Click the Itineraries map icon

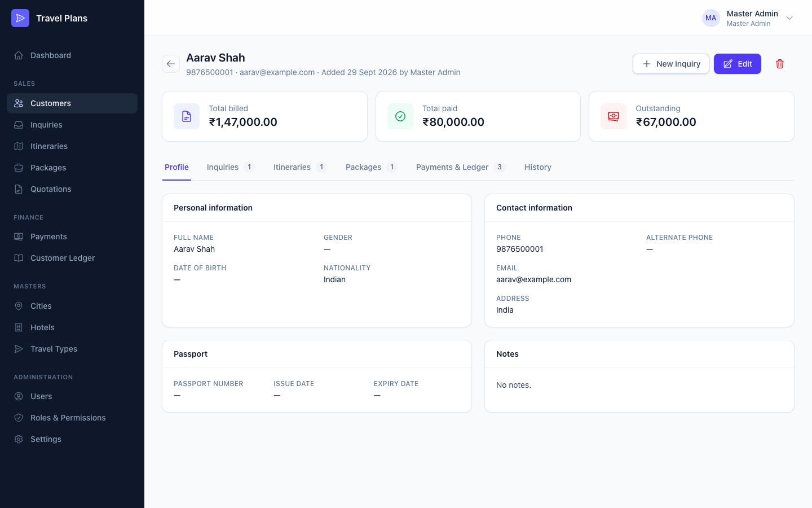[19, 146]
